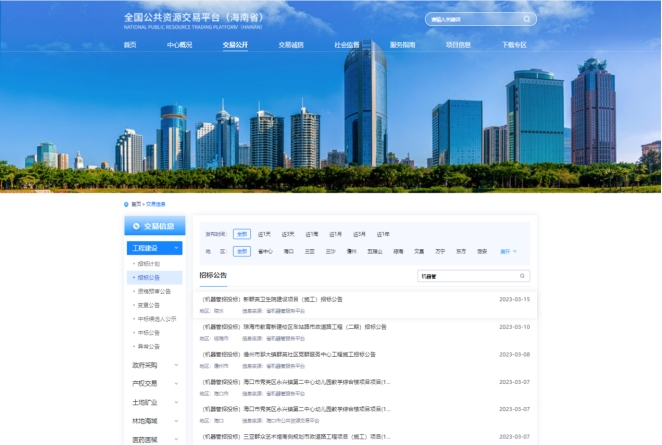
Task: Filter region by 三沙
Action: point(331,251)
